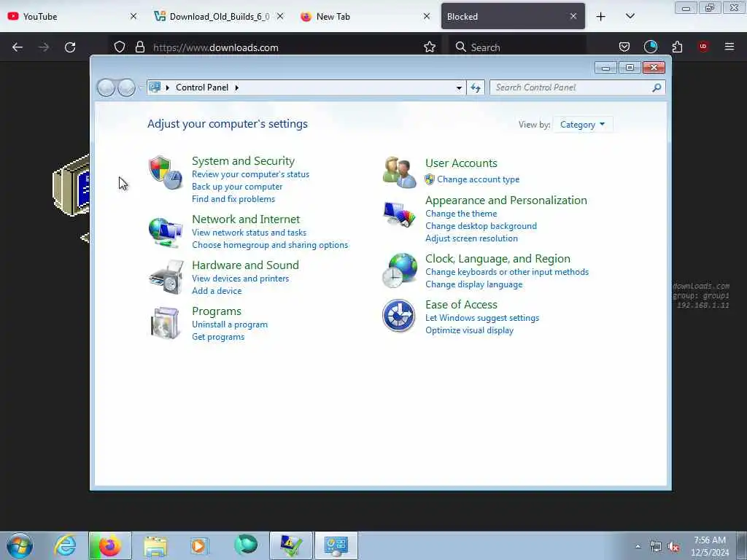Open the User Accounts heading
The height and width of the screenshot is (560, 747).
461,163
